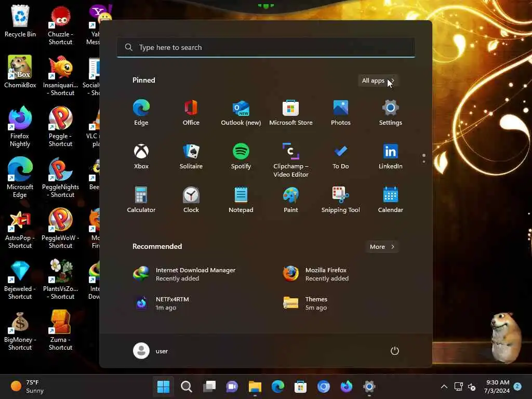Open Solitaire game
Image resolution: width=532 pixels, height=399 pixels.
click(x=191, y=156)
